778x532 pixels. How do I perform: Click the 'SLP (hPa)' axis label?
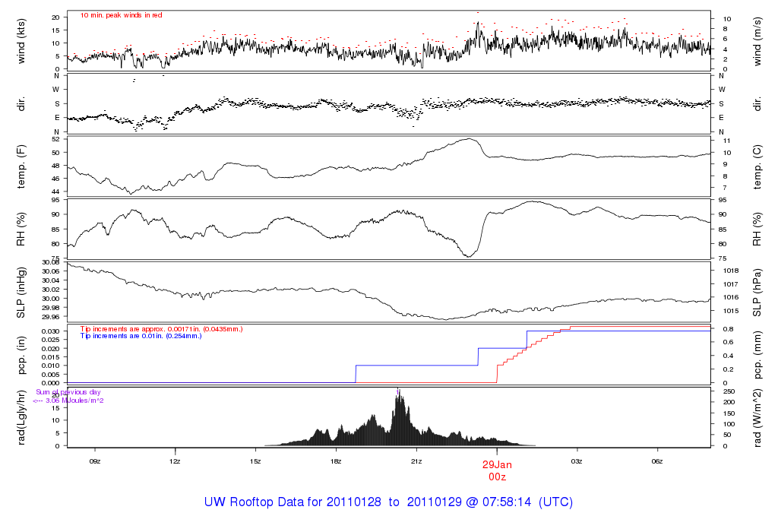coord(757,293)
